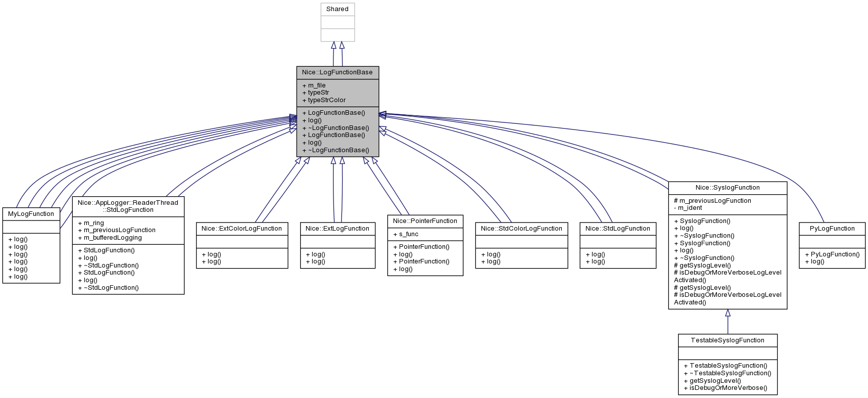Click the '+ ~TestableSyslogFunction()' destructor entry
Screen dimensions: 868x398
tap(728, 373)
